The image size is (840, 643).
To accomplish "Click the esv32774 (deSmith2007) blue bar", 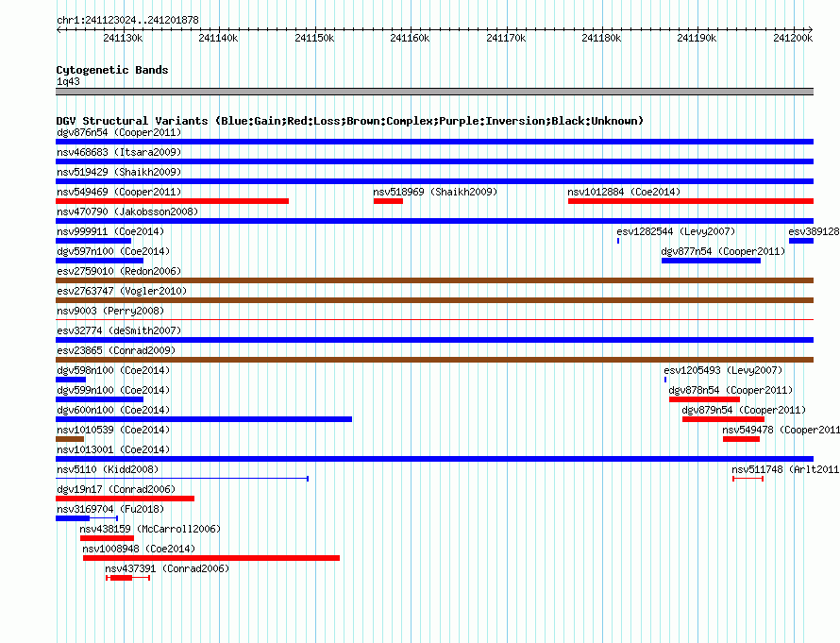I will click(x=434, y=340).
